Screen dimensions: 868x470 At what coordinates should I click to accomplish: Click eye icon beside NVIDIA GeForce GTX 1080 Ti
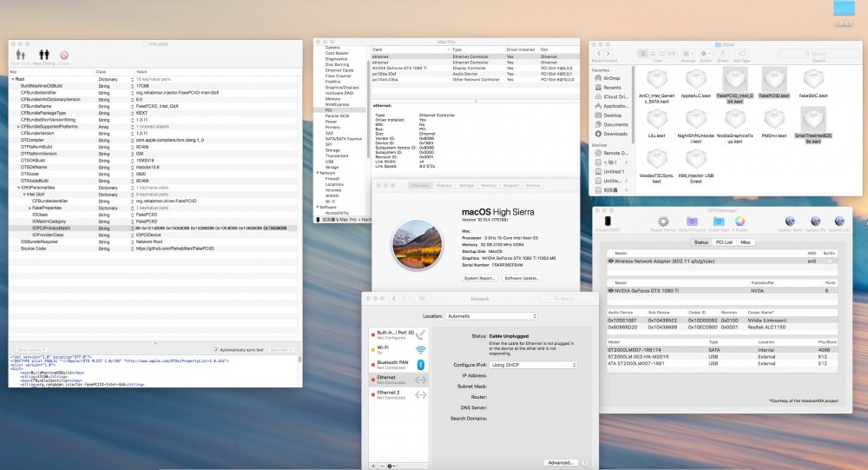click(x=610, y=290)
